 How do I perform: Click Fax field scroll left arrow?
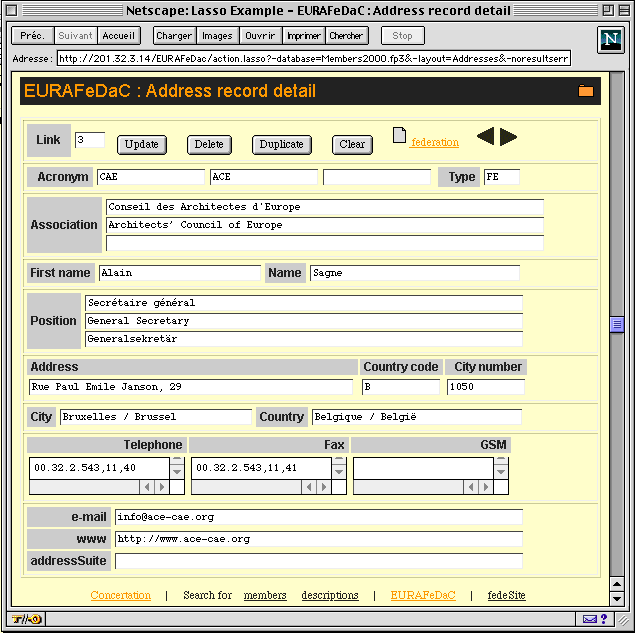point(309,487)
